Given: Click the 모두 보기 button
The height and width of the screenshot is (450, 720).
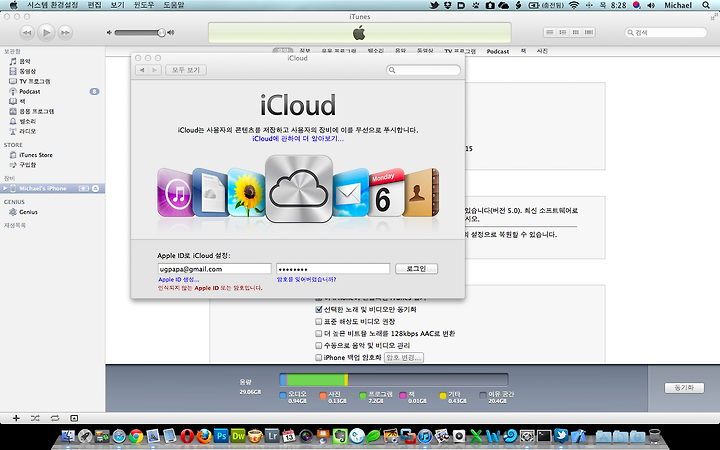Looking at the screenshot, I should (x=186, y=70).
